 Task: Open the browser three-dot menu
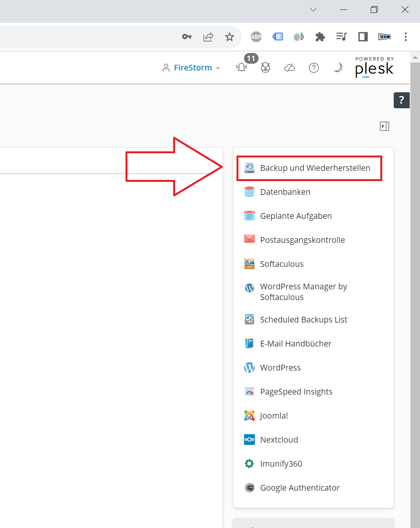tap(406, 37)
